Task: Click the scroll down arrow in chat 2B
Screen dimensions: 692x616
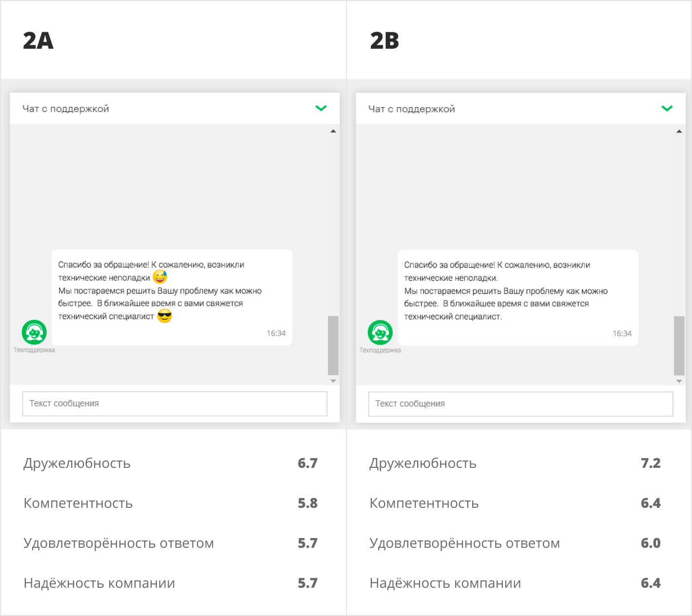Action: [x=679, y=381]
